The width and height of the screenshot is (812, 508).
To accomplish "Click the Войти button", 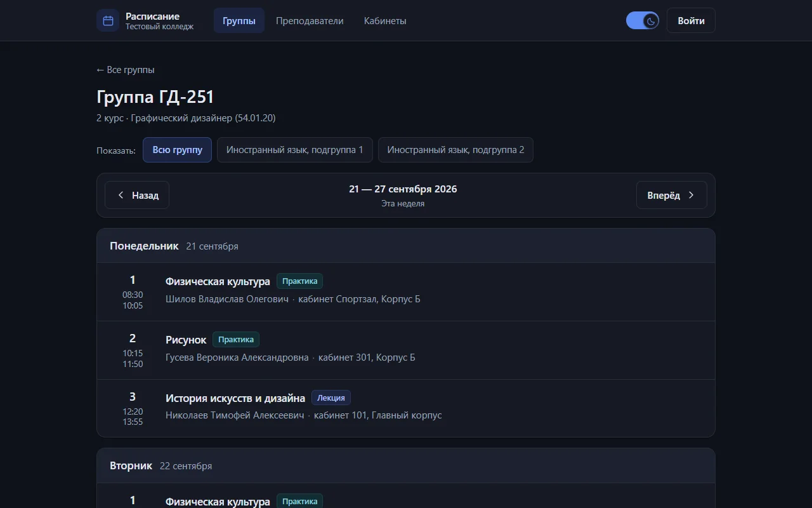I will tap(691, 20).
